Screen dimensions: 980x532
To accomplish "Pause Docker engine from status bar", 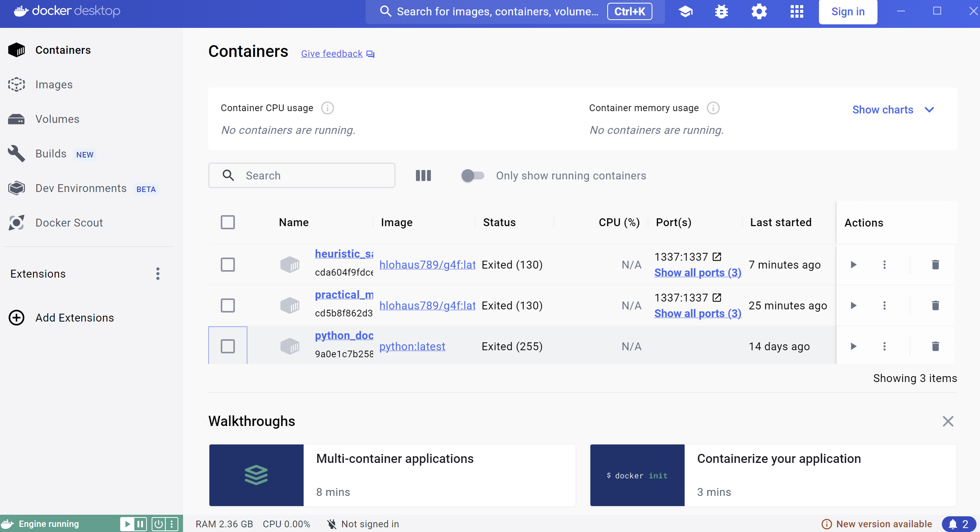I will pyautogui.click(x=140, y=524).
